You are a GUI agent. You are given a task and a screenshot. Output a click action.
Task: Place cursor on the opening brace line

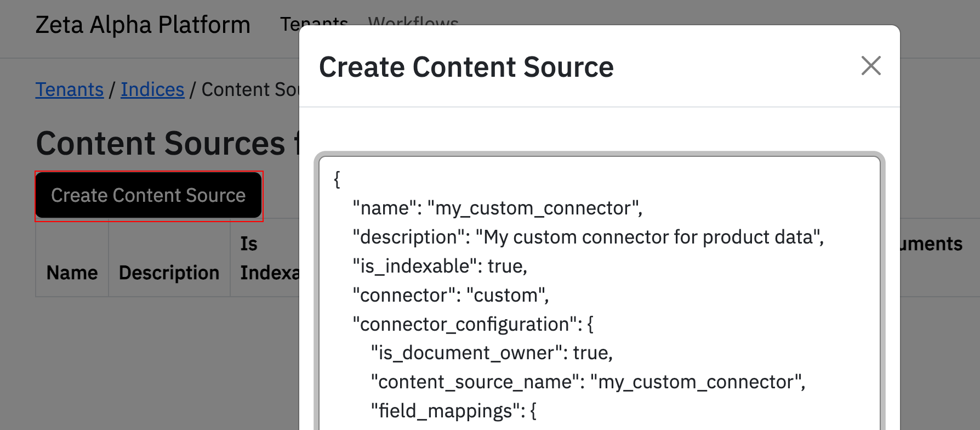[337, 179]
